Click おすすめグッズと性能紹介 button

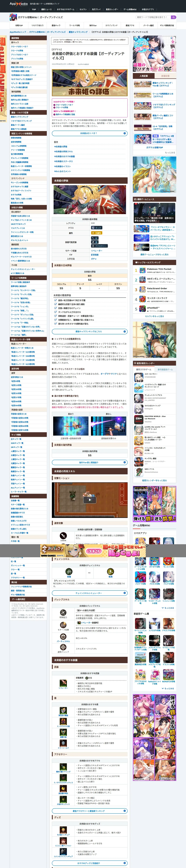pos(90,863)
